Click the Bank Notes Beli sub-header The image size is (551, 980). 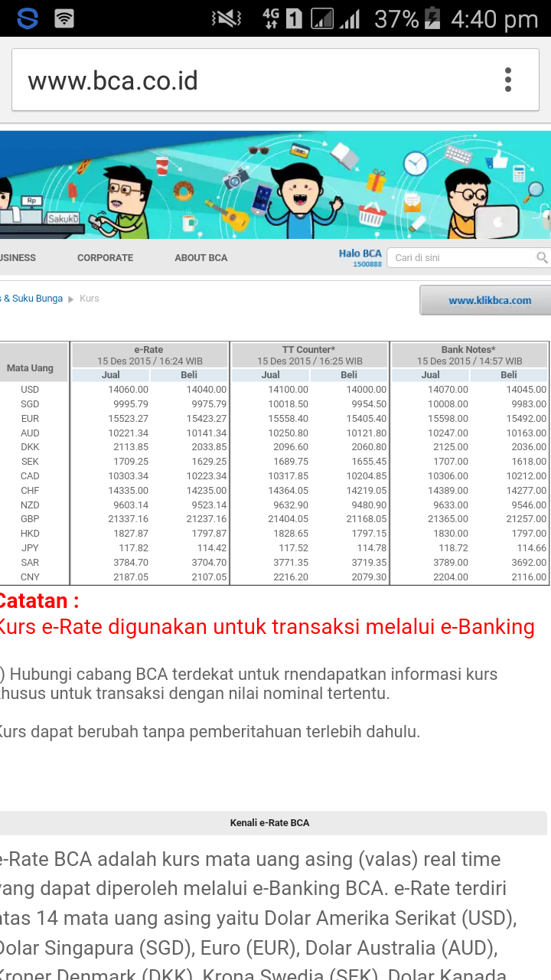509,375
